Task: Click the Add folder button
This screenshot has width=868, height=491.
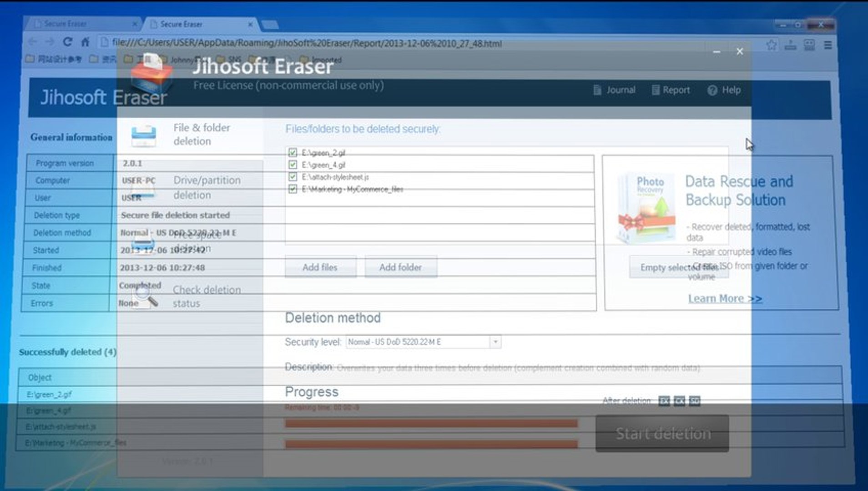Action: tap(401, 267)
